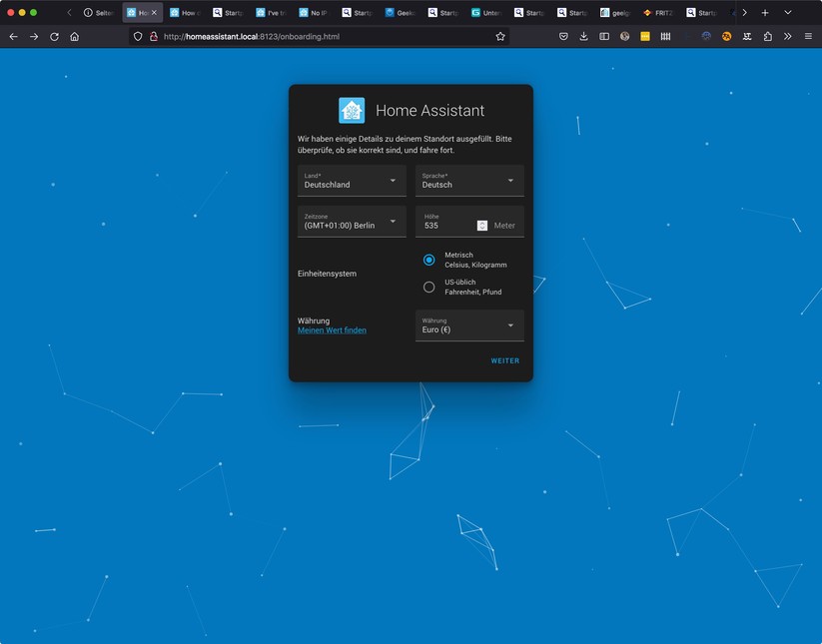Open the Firefox application menu (hamburger icon)
822x644 pixels.
[807, 36]
